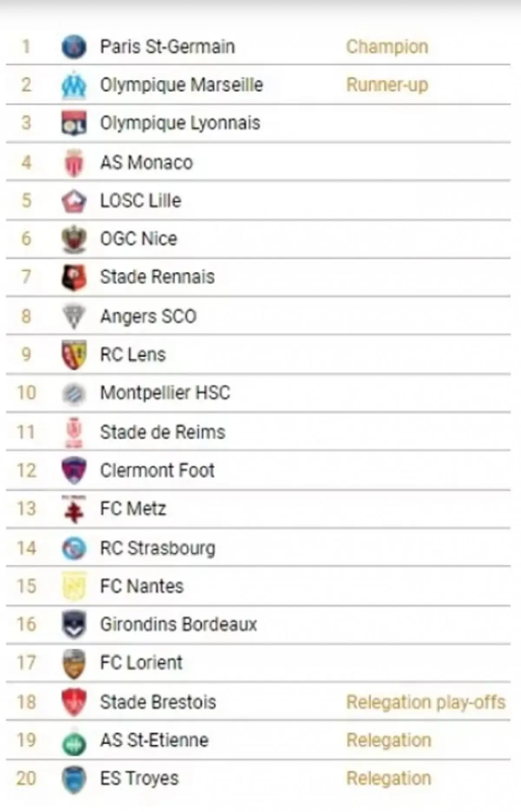This screenshot has width=521, height=812.
Task: Open the Angers SCO team link
Action: (148, 316)
